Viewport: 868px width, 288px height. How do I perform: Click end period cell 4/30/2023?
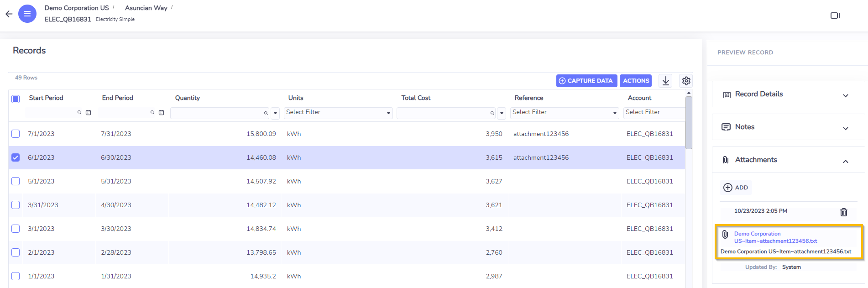point(116,205)
